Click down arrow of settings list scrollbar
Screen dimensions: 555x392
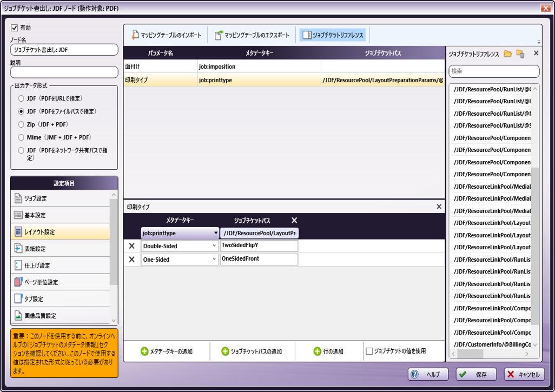click(x=114, y=321)
